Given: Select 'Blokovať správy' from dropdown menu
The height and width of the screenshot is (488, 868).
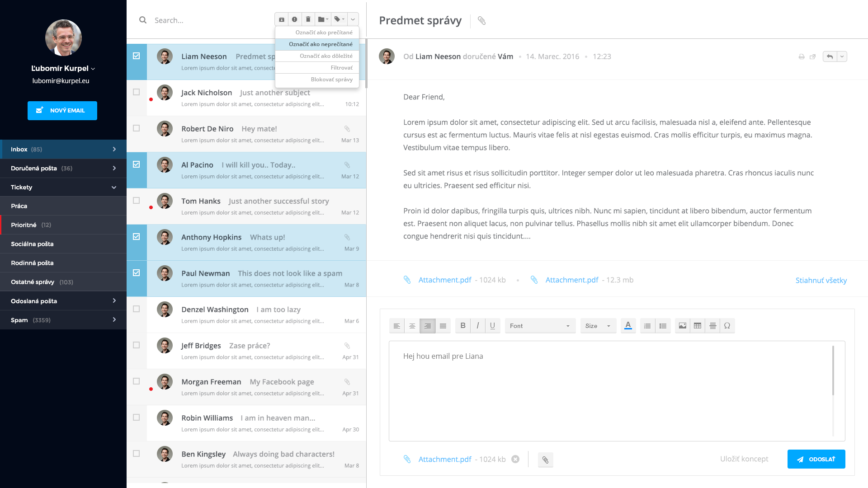Looking at the screenshot, I should (x=331, y=80).
